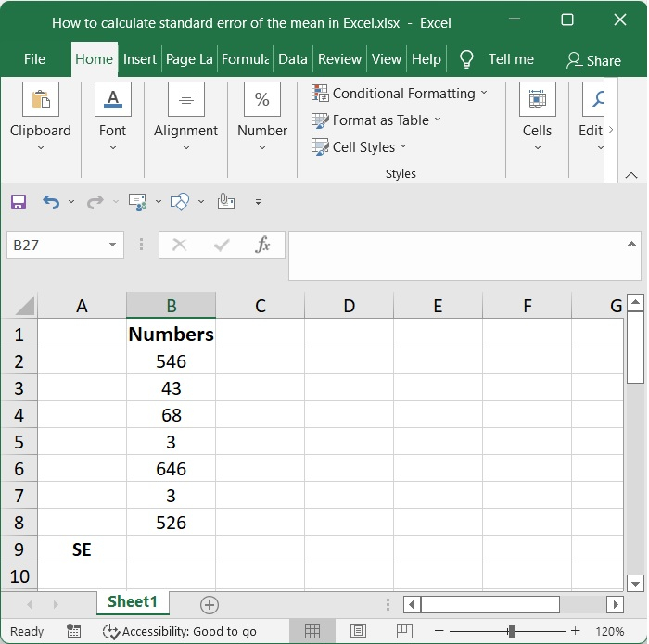Click the Save icon in quick access toolbar
The width and height of the screenshot is (649, 644).
19,202
